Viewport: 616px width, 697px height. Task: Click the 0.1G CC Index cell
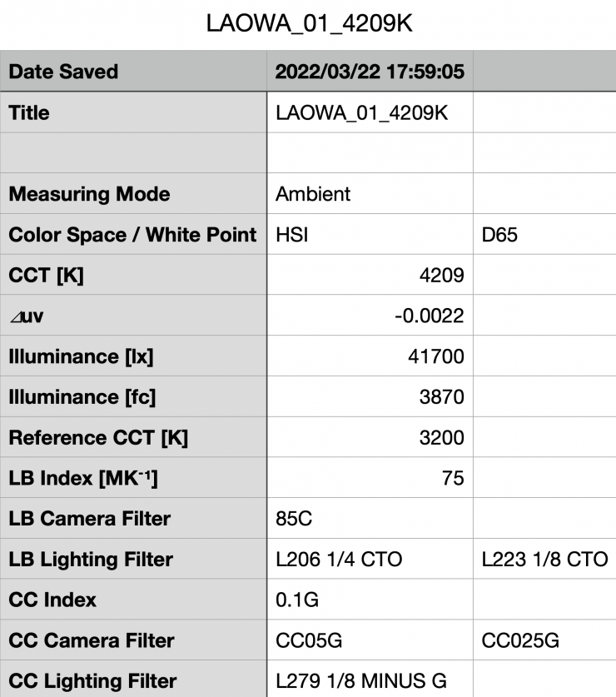click(370, 600)
